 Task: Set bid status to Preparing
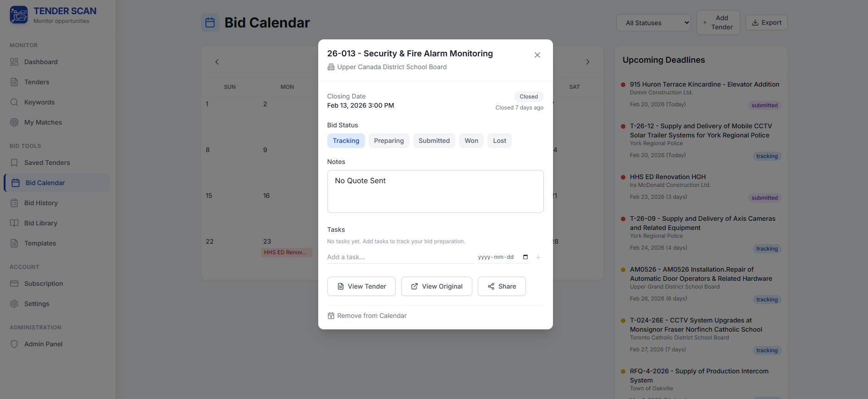coord(389,141)
